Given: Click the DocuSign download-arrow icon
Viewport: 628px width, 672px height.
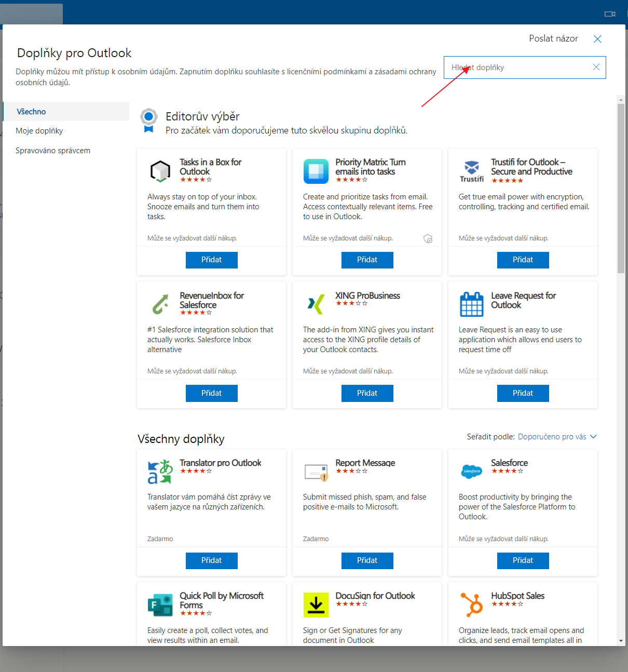Looking at the screenshot, I should [316, 605].
